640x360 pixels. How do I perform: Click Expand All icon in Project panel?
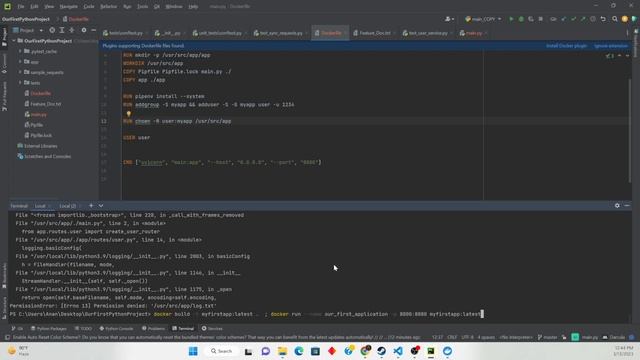click(62, 30)
